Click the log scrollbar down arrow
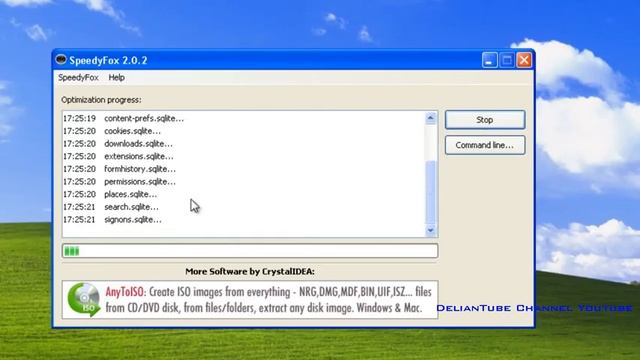 click(430, 230)
